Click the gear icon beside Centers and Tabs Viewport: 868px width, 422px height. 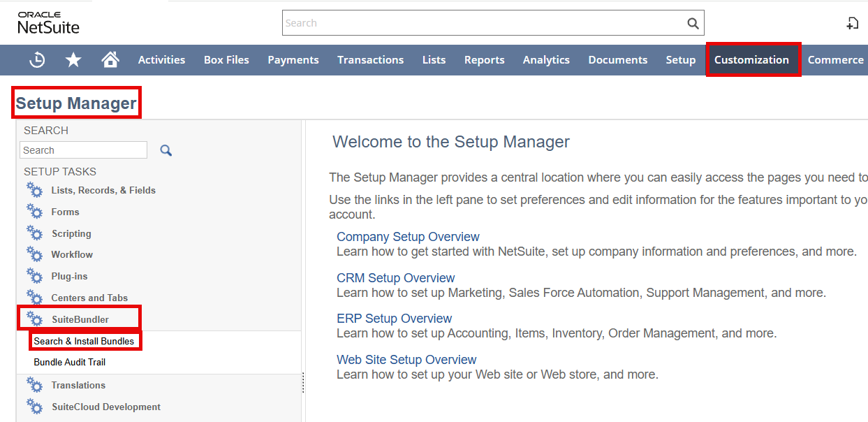click(34, 298)
